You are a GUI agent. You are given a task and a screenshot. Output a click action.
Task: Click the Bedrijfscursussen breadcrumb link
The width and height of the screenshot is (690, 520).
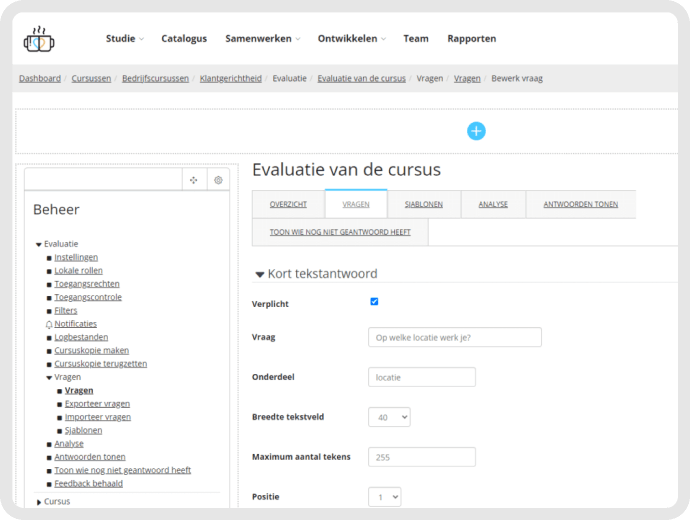coord(155,78)
